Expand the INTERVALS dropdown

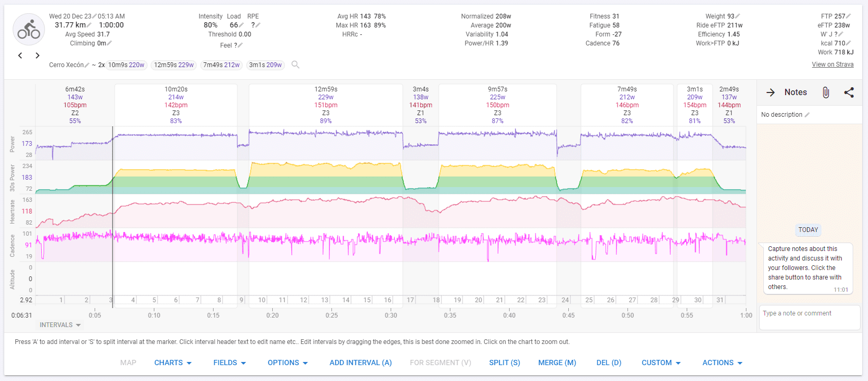click(x=60, y=325)
